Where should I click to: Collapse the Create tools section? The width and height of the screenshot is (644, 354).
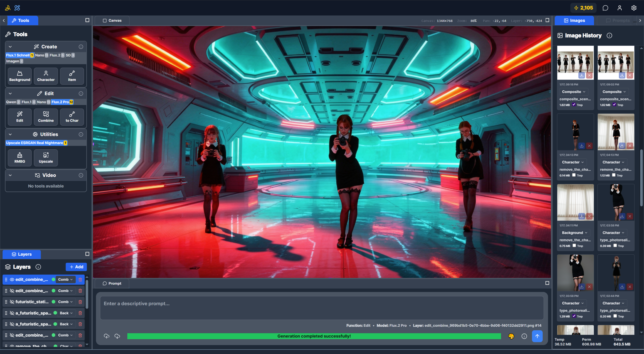tap(10, 47)
